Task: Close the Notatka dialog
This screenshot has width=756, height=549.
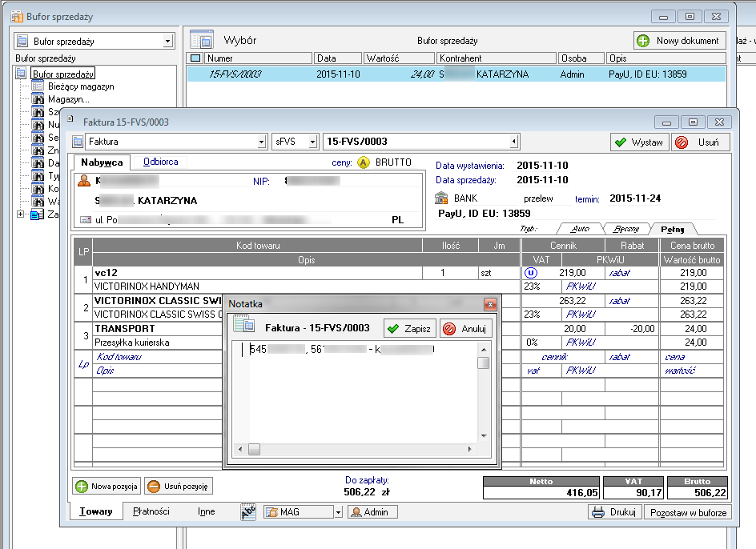Action: click(x=490, y=304)
